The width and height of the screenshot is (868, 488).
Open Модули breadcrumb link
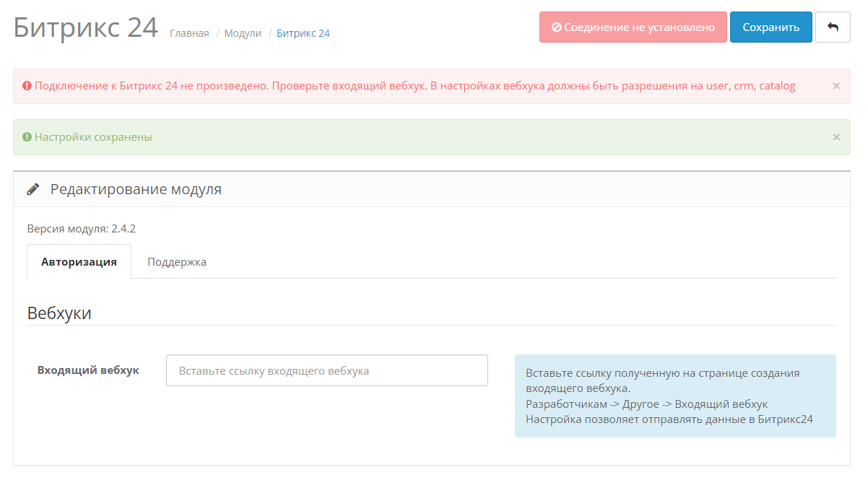pos(243,33)
